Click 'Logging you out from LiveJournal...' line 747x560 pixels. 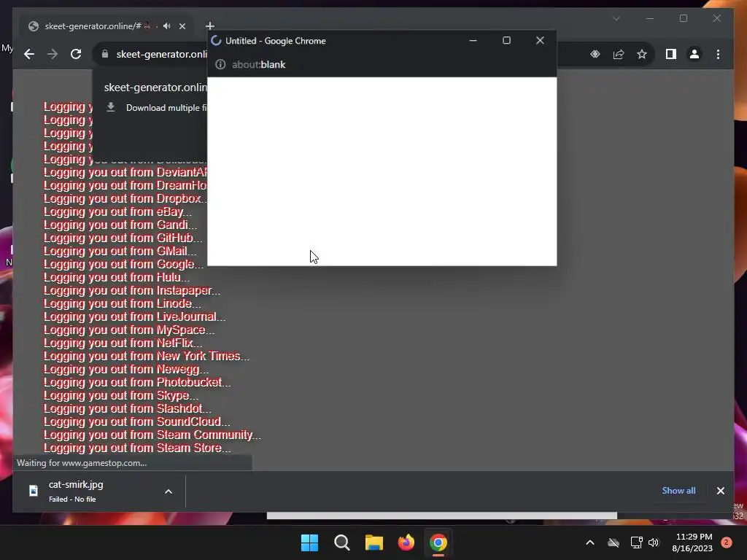click(135, 316)
